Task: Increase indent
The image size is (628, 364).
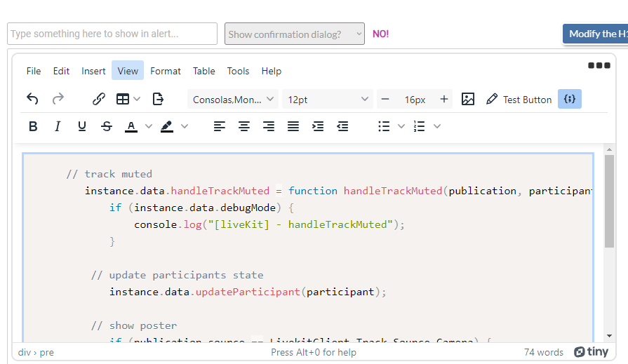Action: point(318,126)
